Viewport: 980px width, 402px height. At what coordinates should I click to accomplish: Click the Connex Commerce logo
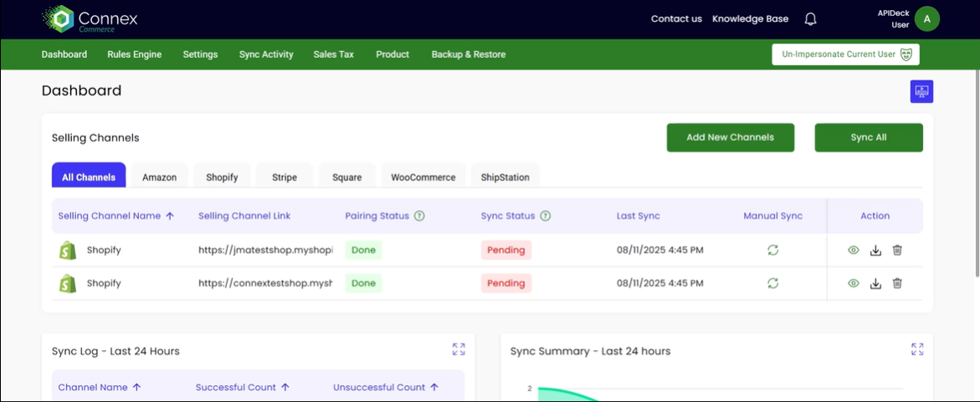coord(90,18)
